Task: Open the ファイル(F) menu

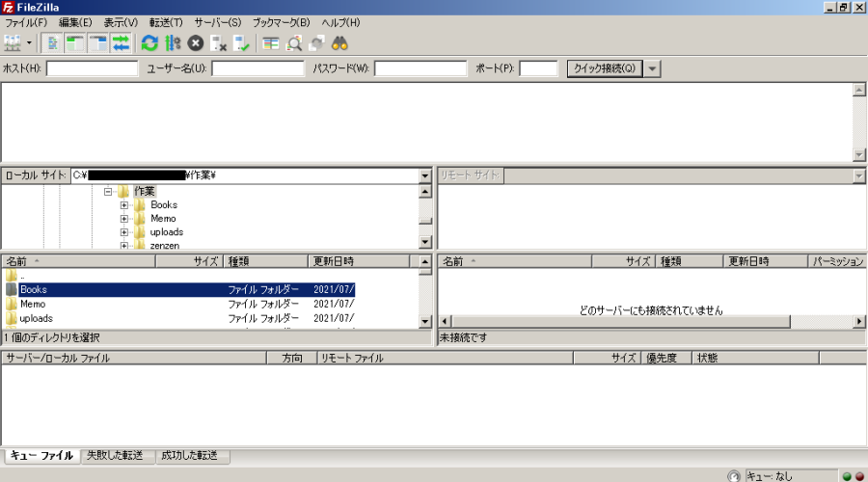Action: (26, 23)
